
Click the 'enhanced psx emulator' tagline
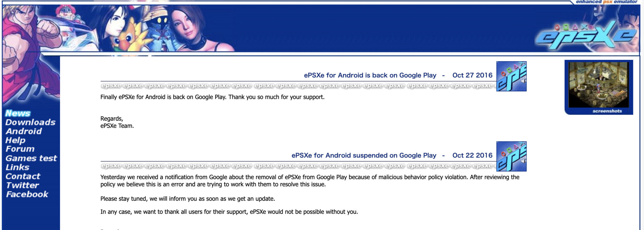(x=606, y=2)
